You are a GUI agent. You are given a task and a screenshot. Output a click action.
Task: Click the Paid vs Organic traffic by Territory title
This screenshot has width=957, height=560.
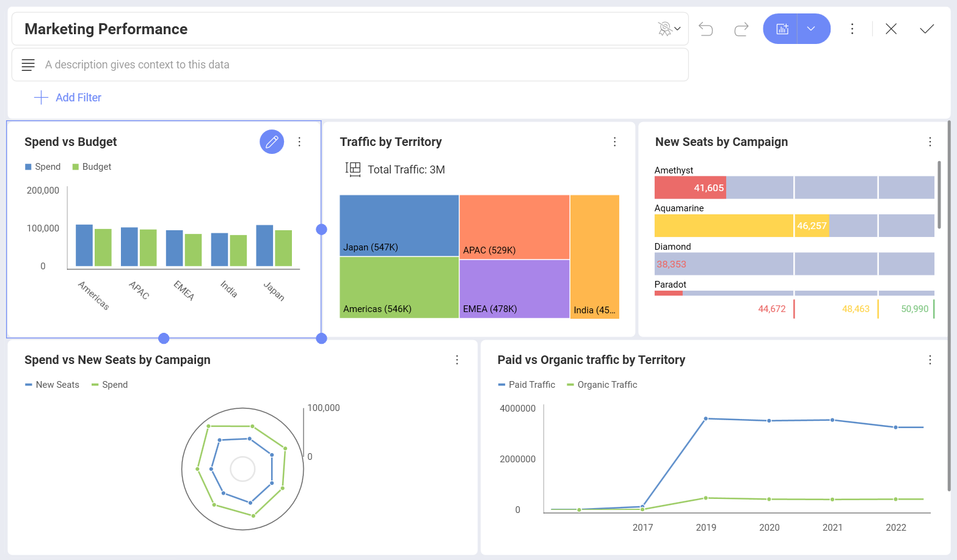coord(591,360)
